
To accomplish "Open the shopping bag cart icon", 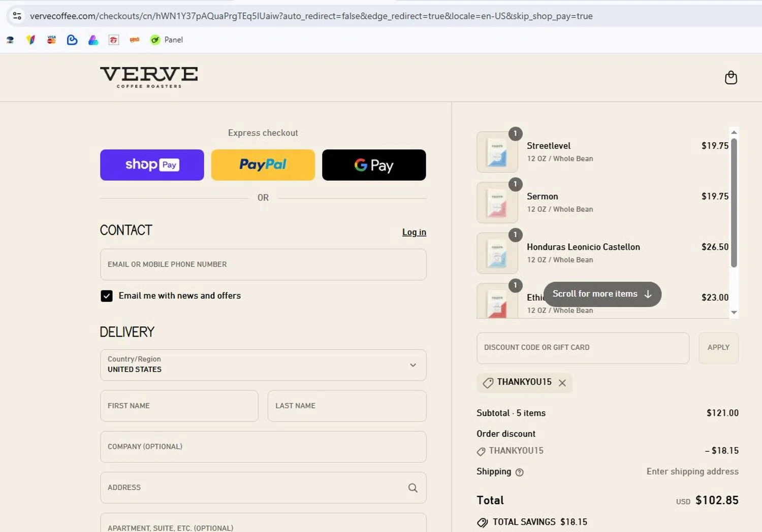I will click(x=731, y=78).
